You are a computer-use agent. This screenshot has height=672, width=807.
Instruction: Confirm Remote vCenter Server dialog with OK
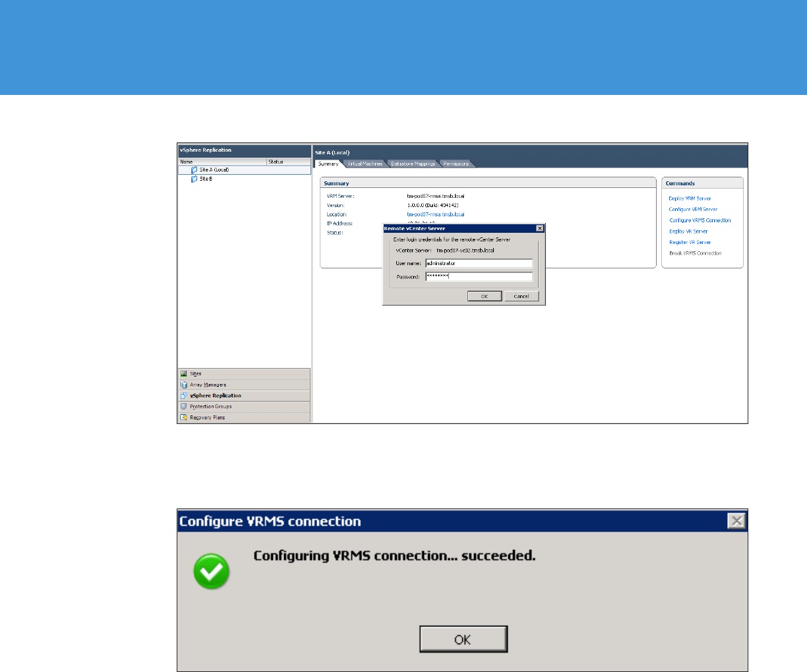pyautogui.click(x=485, y=296)
